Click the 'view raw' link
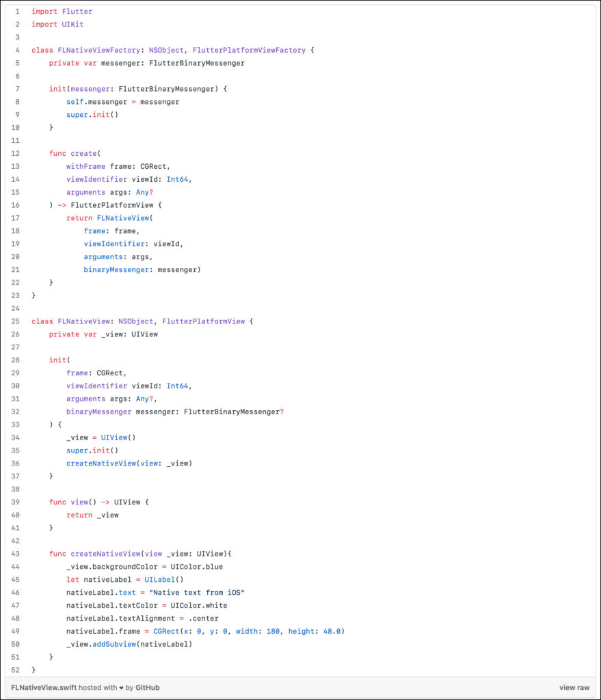This screenshot has height=700, width=601. point(574,688)
